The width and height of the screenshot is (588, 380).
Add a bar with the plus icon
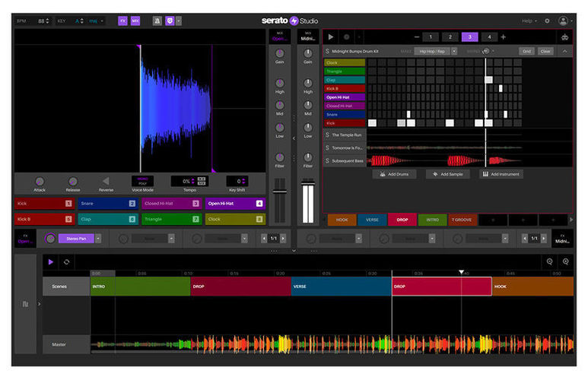[x=504, y=37]
